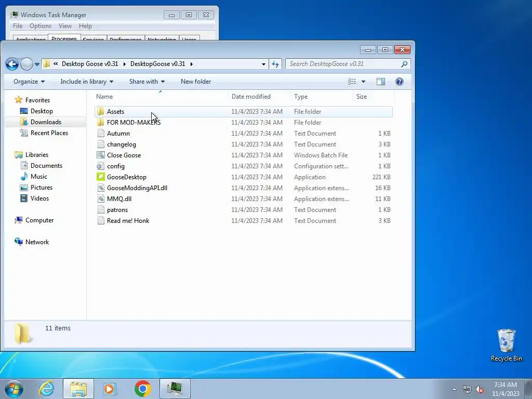The height and width of the screenshot is (399, 532).
Task: Select the FOR MOD-MAKERS folder icon
Action: click(x=100, y=122)
